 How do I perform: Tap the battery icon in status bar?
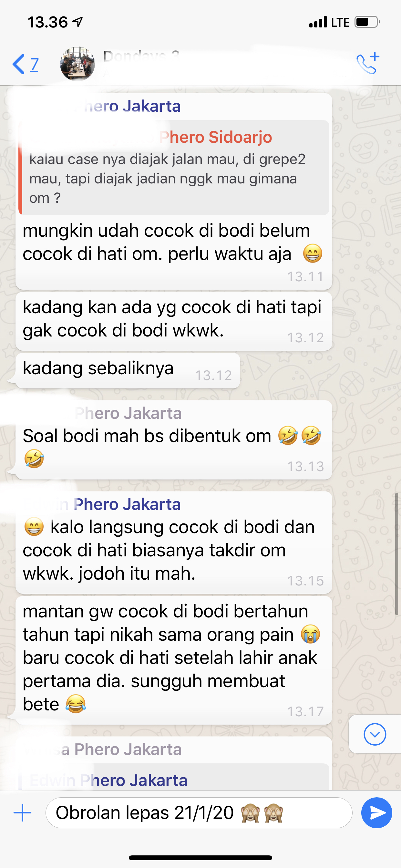coord(367,22)
